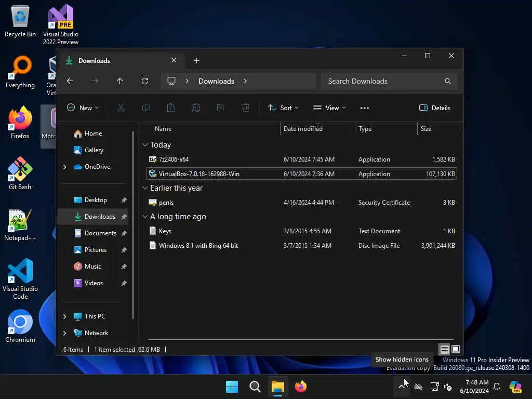Close the Downloads tab
Viewport: 532px width, 399px height.
(x=174, y=60)
